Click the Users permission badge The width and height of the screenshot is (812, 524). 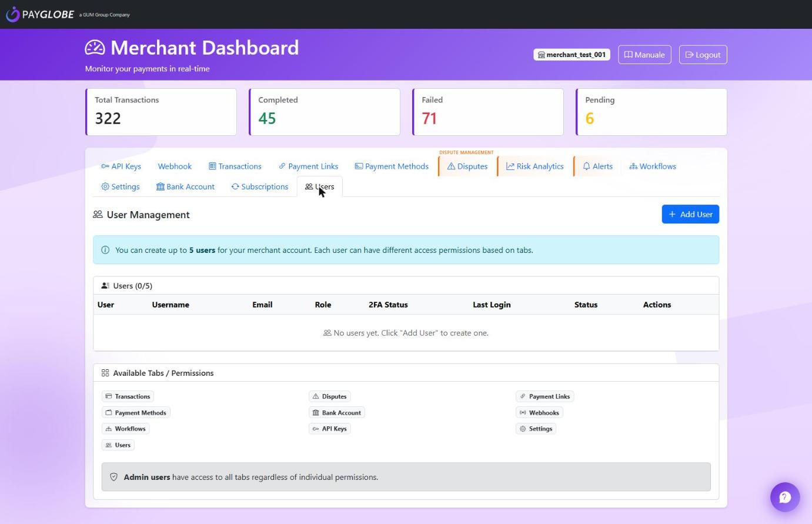point(118,445)
